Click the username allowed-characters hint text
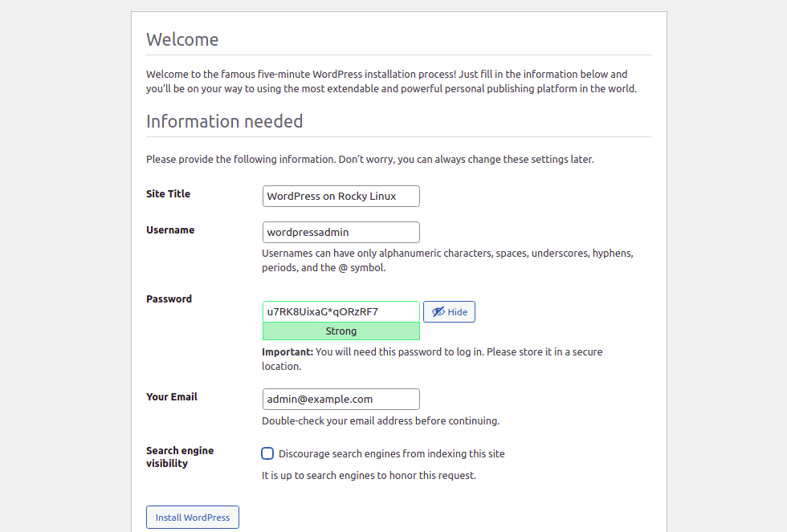This screenshot has width=787, height=532. tap(447, 260)
